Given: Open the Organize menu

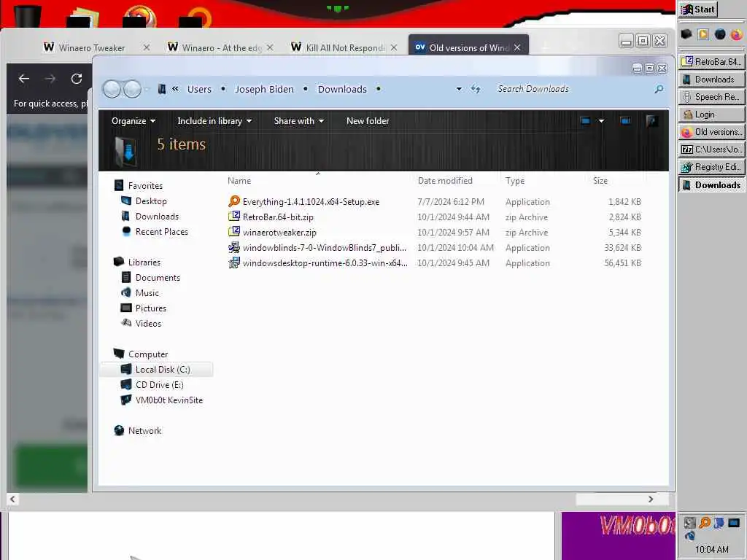Looking at the screenshot, I should coord(133,121).
